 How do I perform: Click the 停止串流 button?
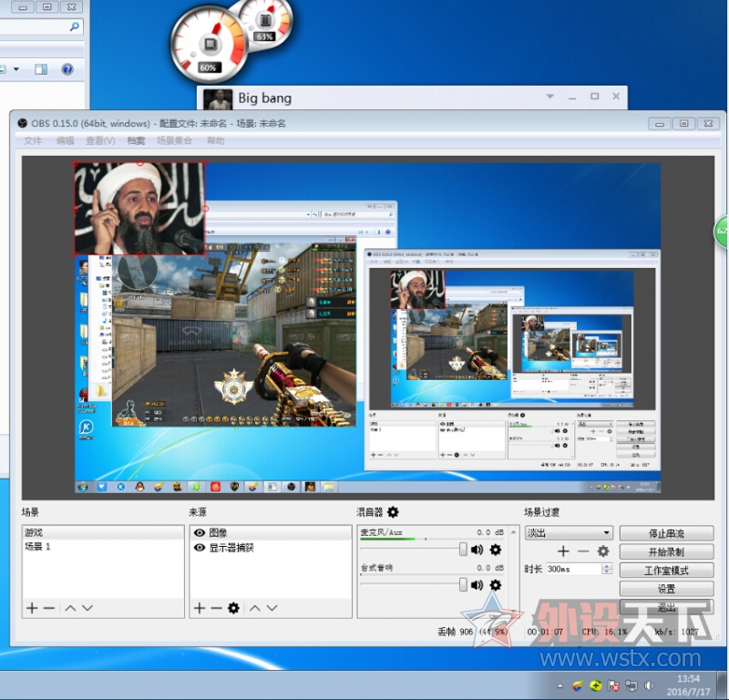click(x=666, y=533)
